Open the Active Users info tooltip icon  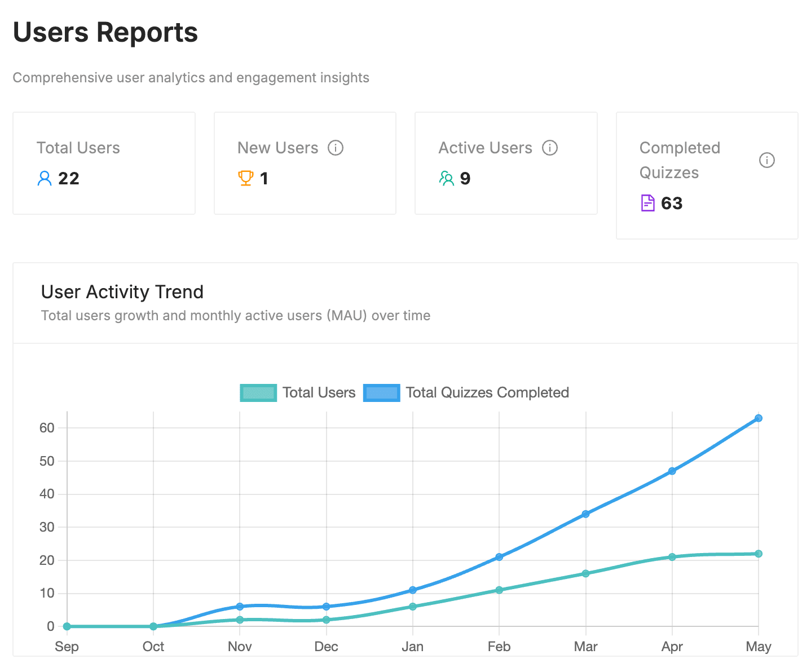pyautogui.click(x=550, y=148)
